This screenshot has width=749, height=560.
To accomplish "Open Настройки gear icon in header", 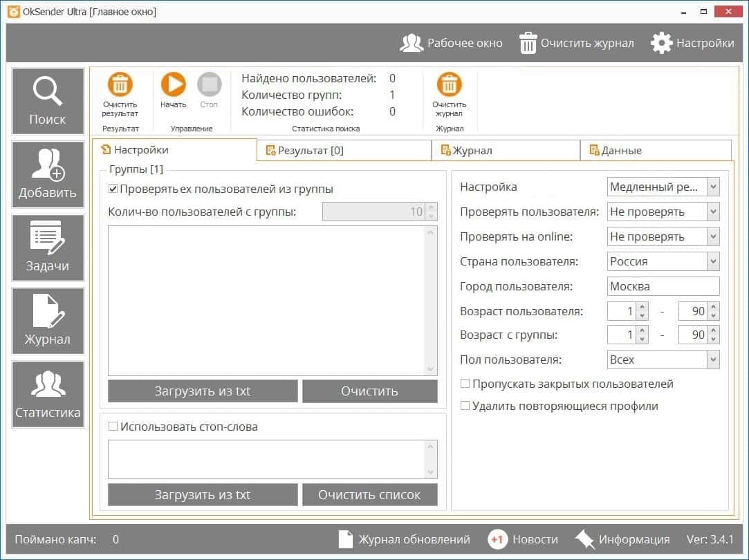I will coord(662,43).
